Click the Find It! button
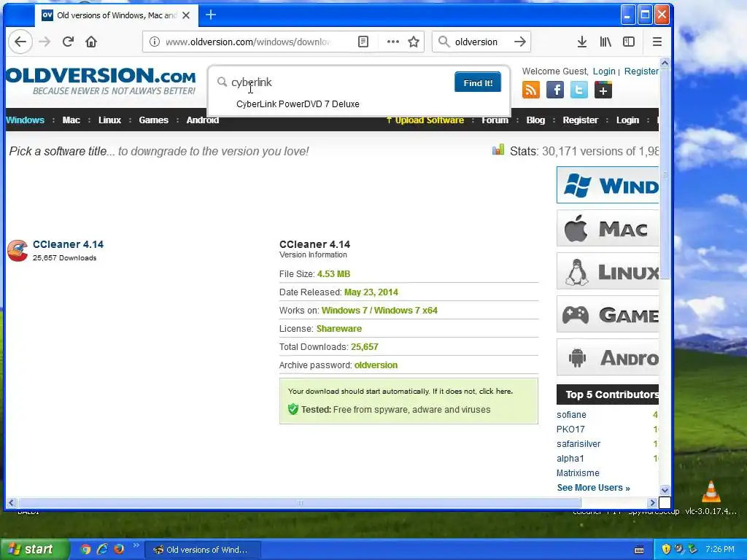 (x=477, y=82)
